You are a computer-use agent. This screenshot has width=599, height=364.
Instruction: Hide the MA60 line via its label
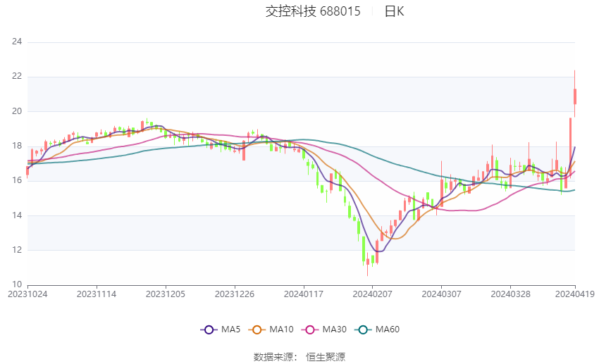(388, 330)
